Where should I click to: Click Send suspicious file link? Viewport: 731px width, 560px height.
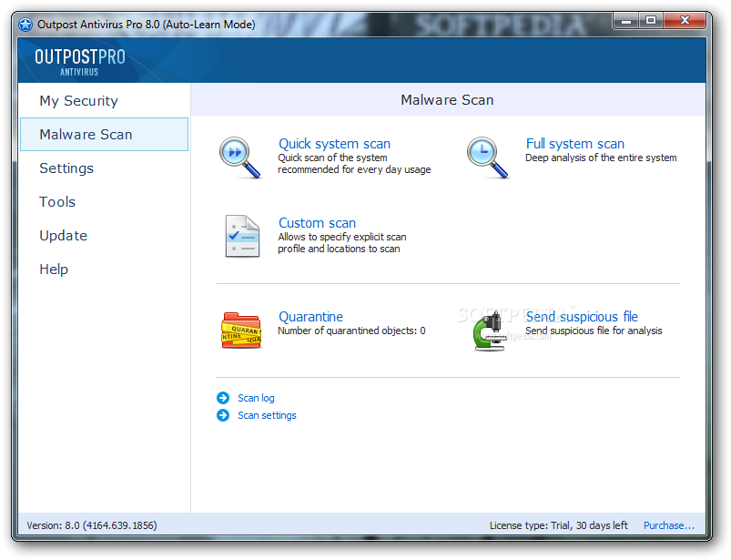[582, 317]
